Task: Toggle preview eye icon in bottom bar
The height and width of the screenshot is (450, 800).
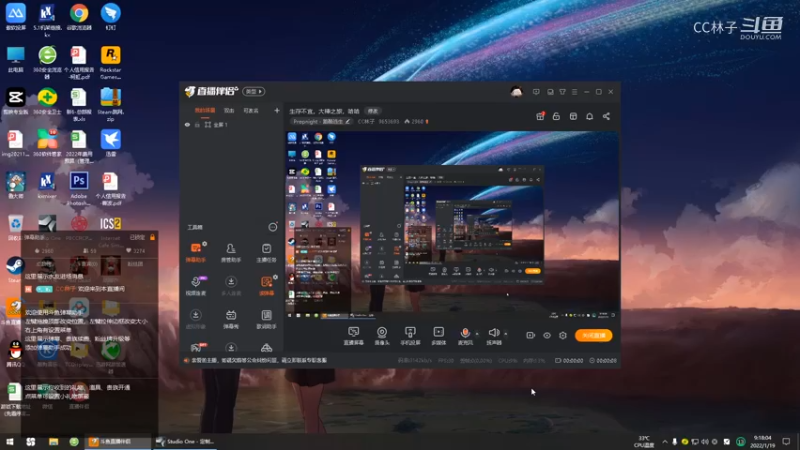Action: 546,335
